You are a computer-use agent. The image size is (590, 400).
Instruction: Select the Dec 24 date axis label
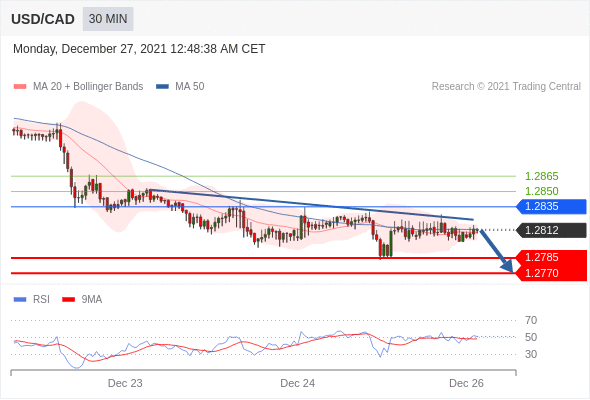tap(297, 383)
